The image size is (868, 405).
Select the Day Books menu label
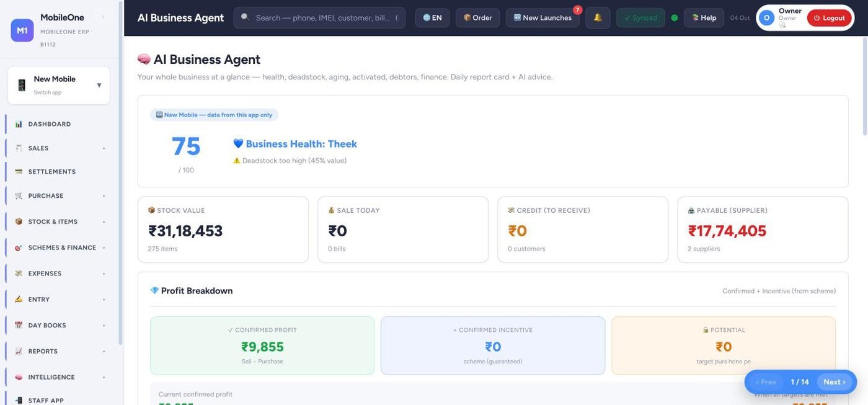tap(47, 326)
